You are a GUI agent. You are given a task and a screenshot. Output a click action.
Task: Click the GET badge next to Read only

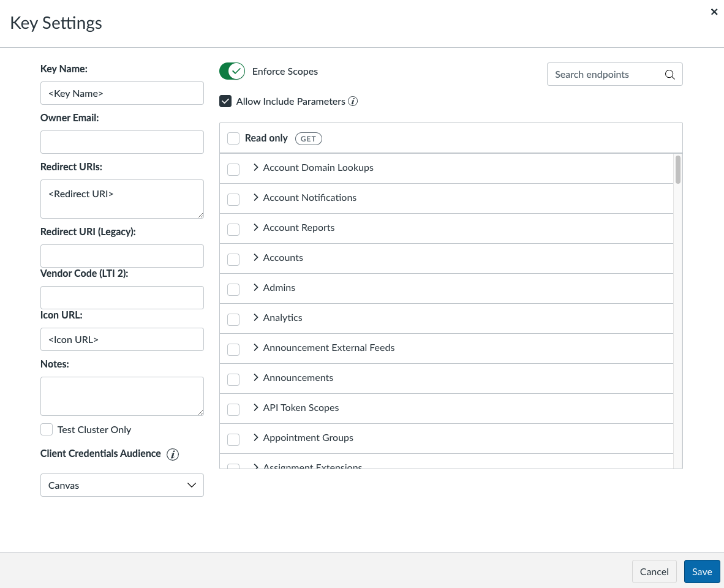point(308,138)
